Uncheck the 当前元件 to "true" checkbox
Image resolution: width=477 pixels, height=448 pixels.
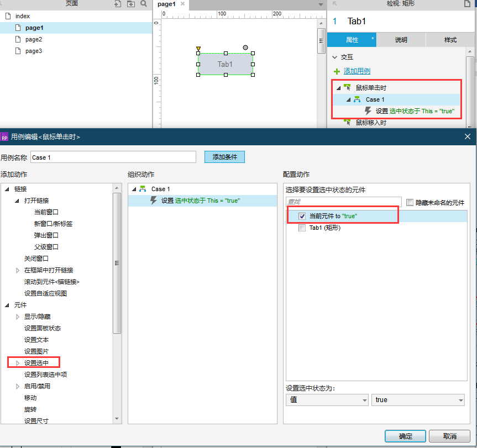(x=302, y=216)
